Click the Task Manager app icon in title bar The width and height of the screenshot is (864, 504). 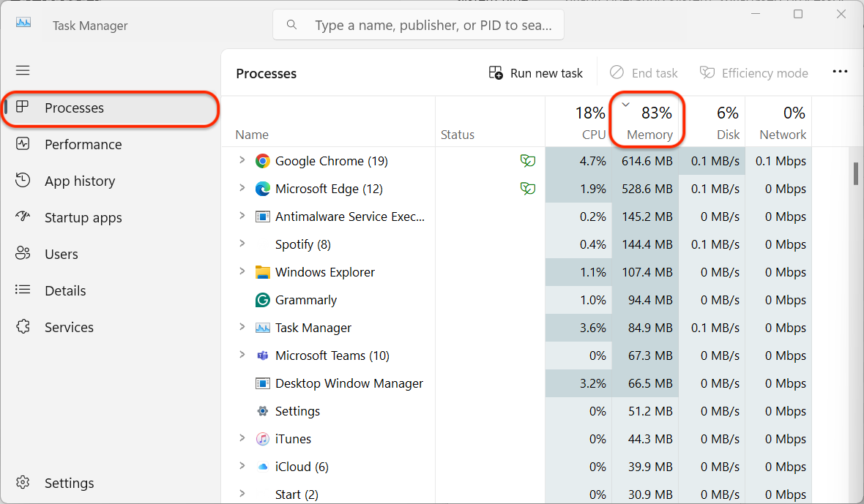point(23,23)
